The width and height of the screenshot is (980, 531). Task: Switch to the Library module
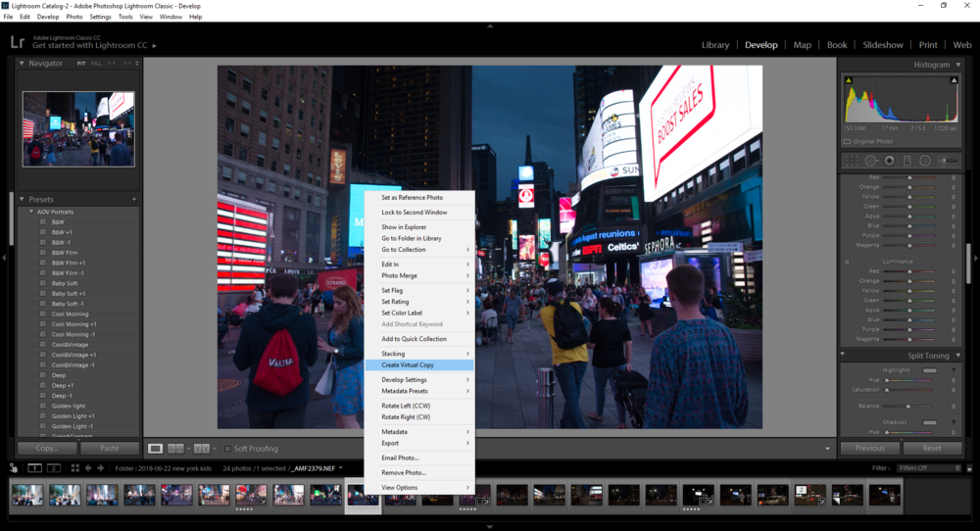715,45
